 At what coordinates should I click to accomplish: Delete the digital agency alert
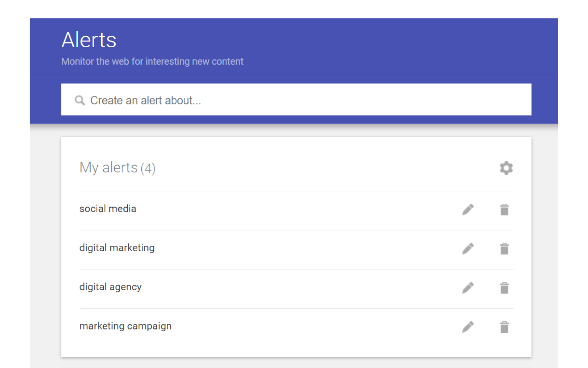pyautogui.click(x=504, y=288)
